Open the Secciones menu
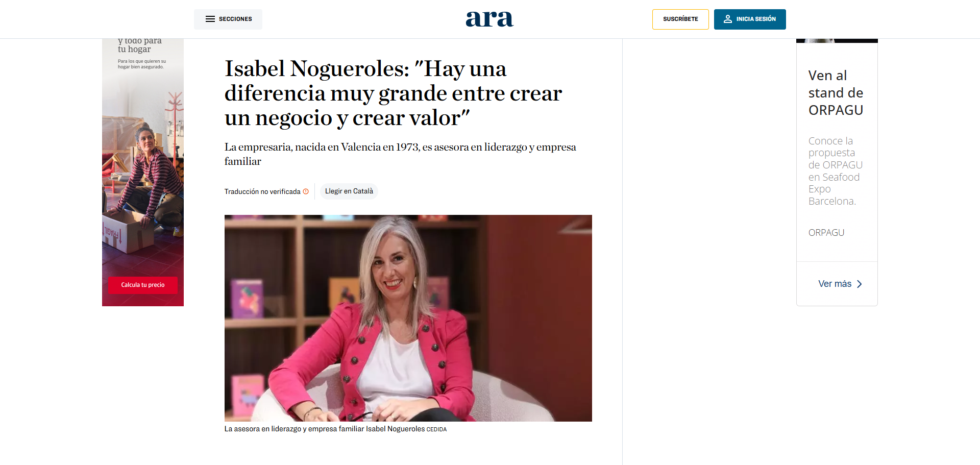This screenshot has height=465, width=980. 228,19
